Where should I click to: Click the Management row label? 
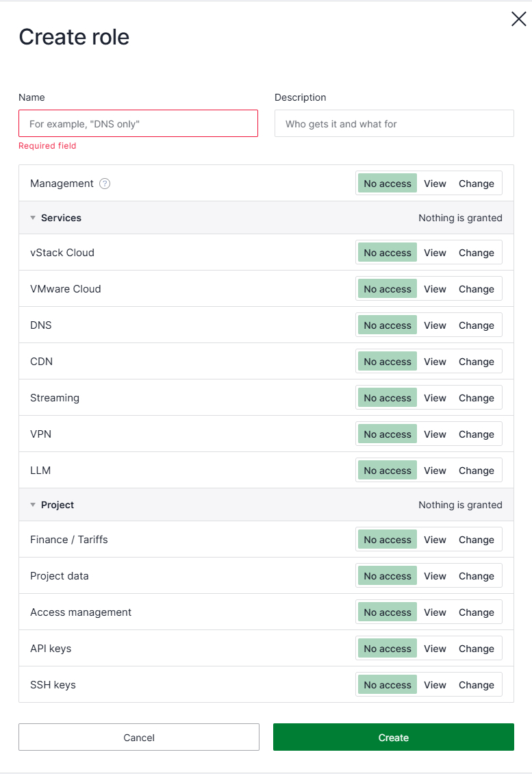(62, 184)
